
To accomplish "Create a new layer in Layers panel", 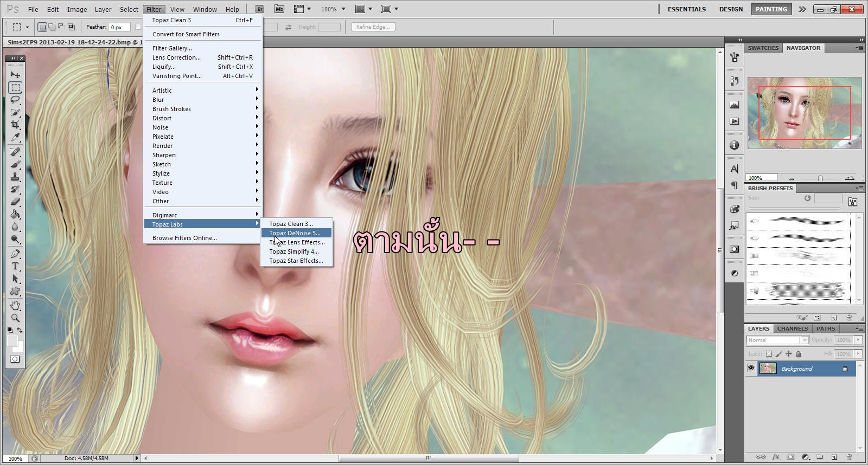I will click(834, 457).
